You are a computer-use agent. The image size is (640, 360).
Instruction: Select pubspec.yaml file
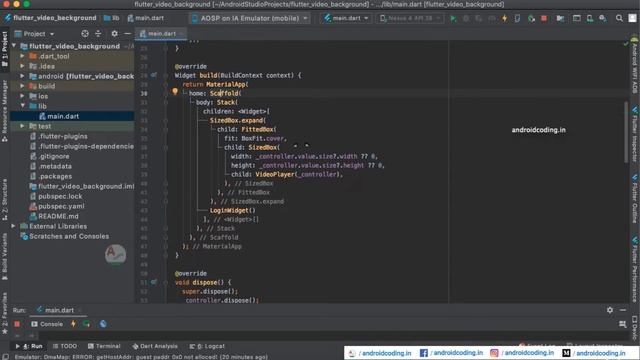point(61,206)
